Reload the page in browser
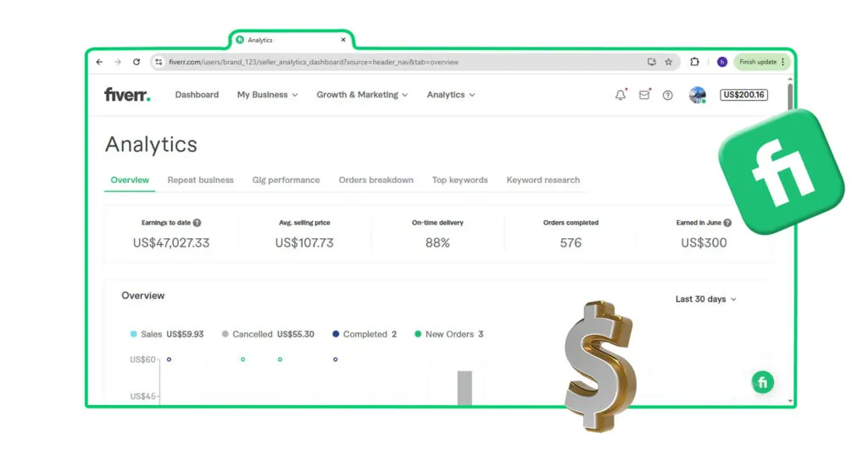 pyautogui.click(x=136, y=62)
